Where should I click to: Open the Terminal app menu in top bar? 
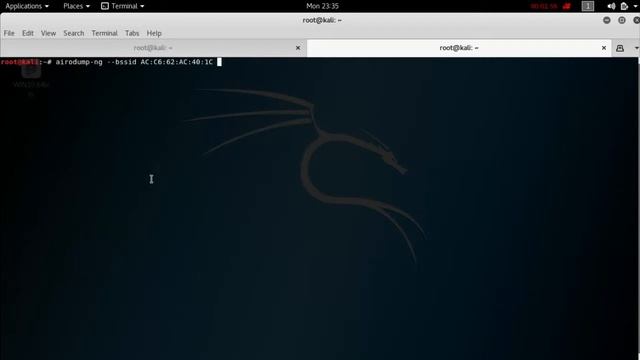tap(122, 6)
